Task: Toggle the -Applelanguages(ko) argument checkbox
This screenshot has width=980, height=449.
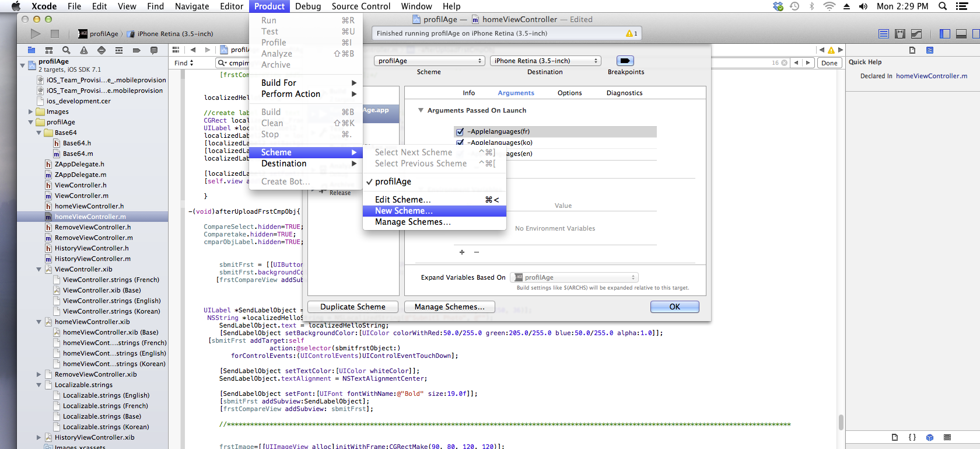Action: (460, 142)
